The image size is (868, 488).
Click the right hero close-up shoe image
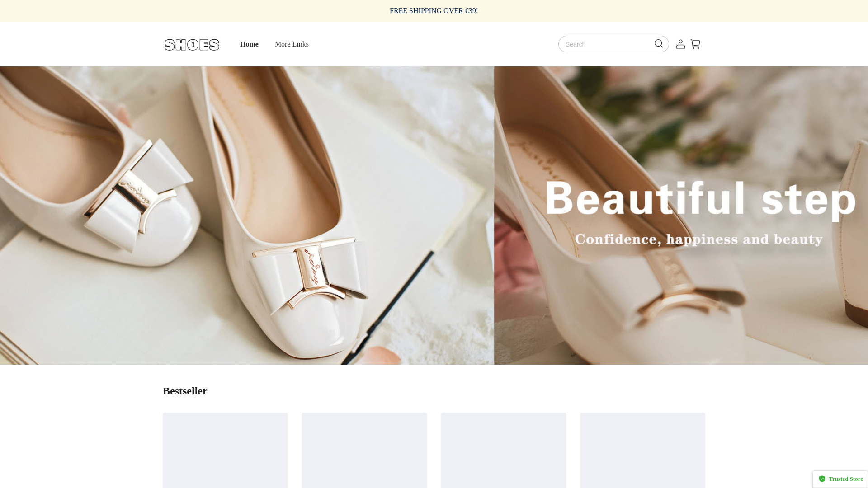(x=678, y=307)
